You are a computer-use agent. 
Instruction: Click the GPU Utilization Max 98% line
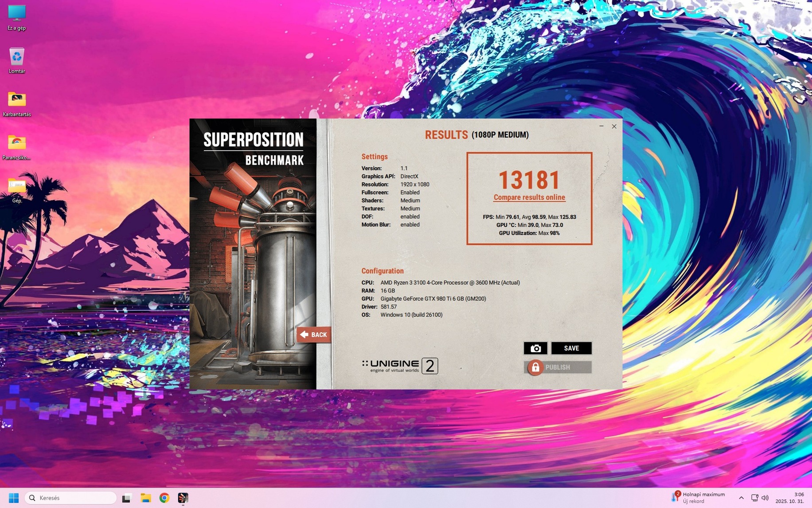click(x=529, y=233)
